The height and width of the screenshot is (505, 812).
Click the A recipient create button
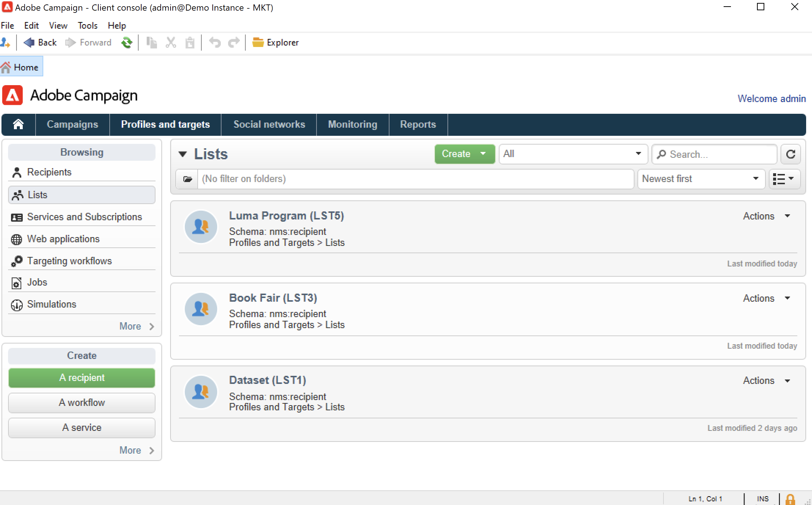click(x=82, y=378)
